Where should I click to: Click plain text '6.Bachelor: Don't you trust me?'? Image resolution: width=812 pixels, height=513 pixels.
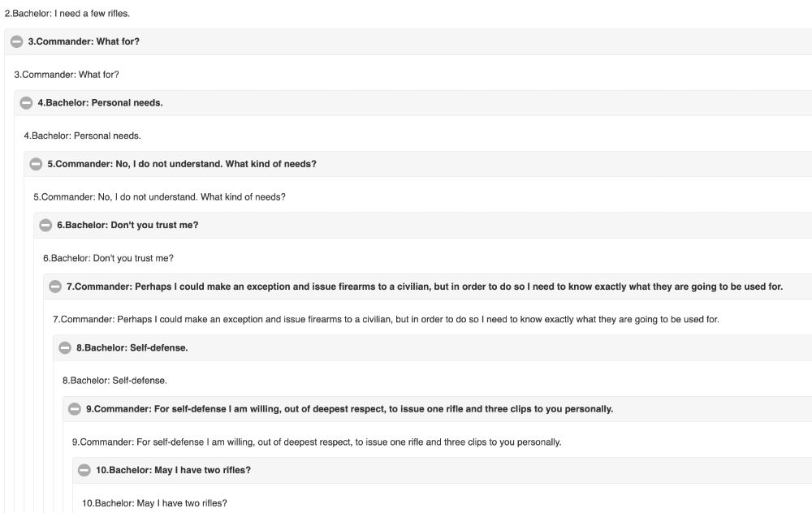pos(108,258)
